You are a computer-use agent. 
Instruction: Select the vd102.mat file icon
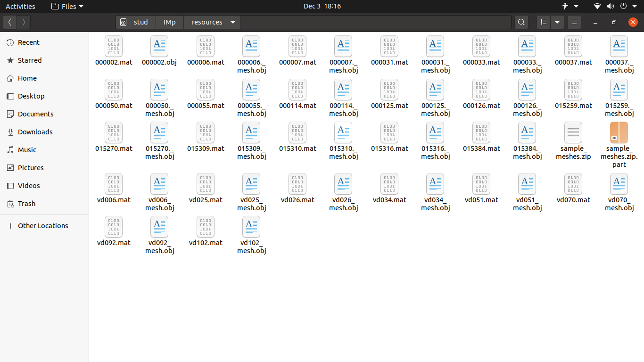[206, 227]
